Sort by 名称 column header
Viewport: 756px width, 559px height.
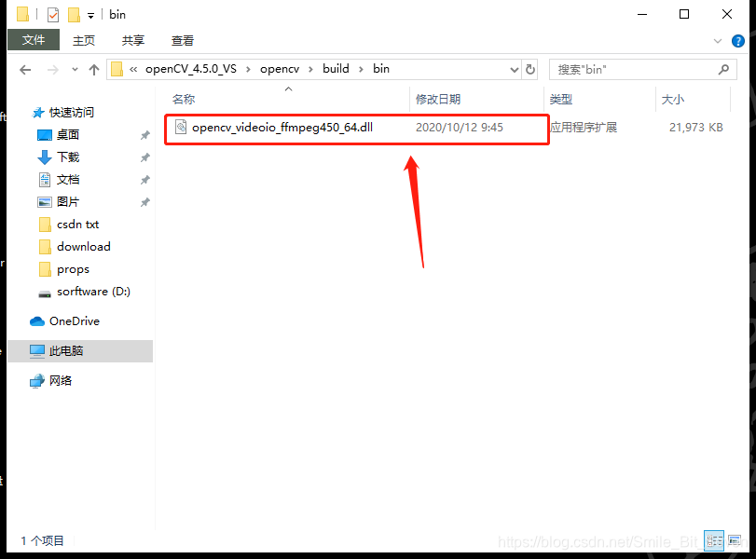pyautogui.click(x=184, y=100)
